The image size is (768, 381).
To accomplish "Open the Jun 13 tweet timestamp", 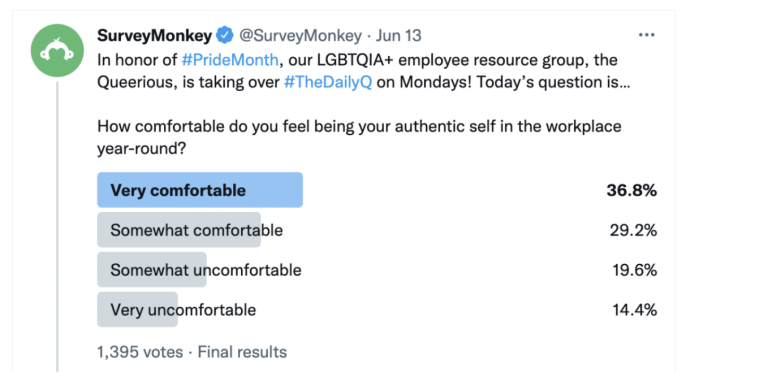I will (x=399, y=36).
